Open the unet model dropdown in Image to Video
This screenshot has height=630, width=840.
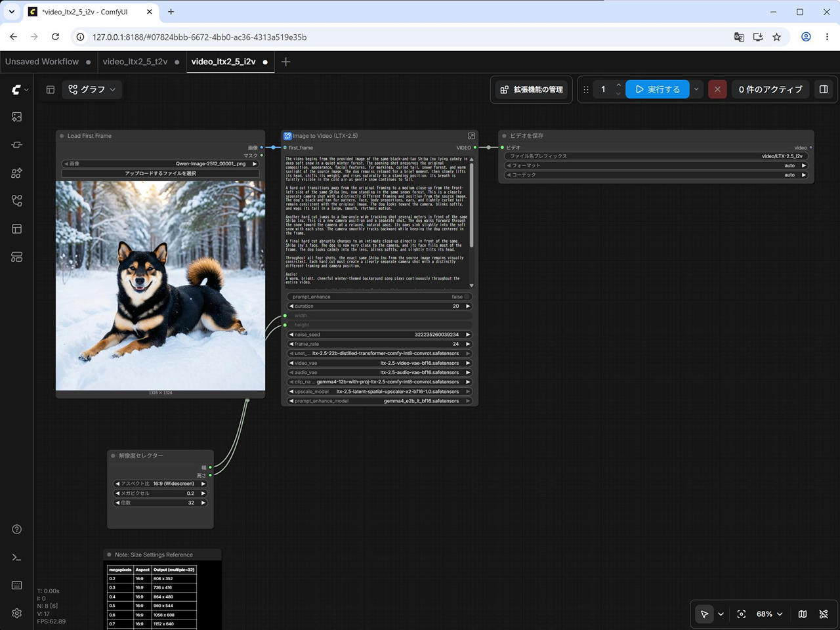pyautogui.click(x=379, y=353)
